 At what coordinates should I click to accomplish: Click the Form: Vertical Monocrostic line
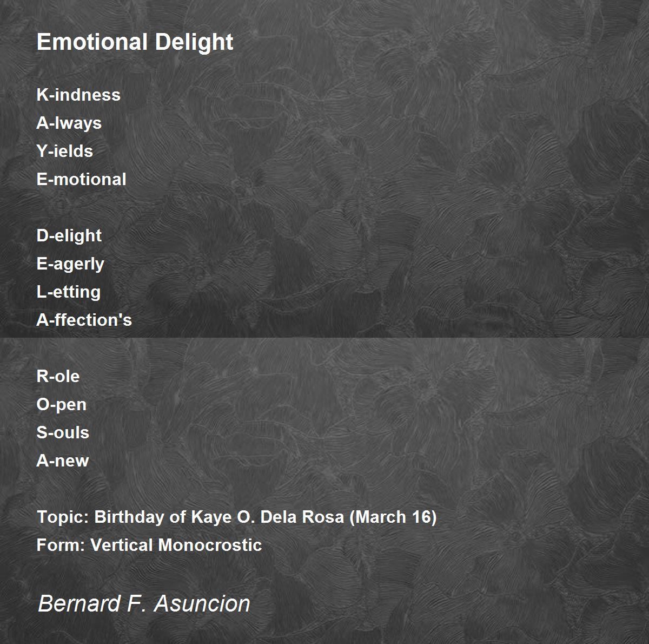[149, 544]
